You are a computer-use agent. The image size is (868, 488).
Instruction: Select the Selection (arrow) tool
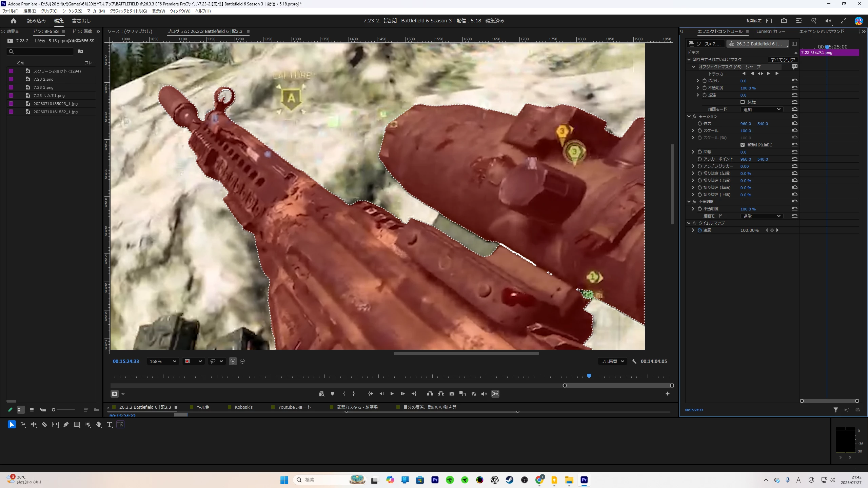click(12, 424)
